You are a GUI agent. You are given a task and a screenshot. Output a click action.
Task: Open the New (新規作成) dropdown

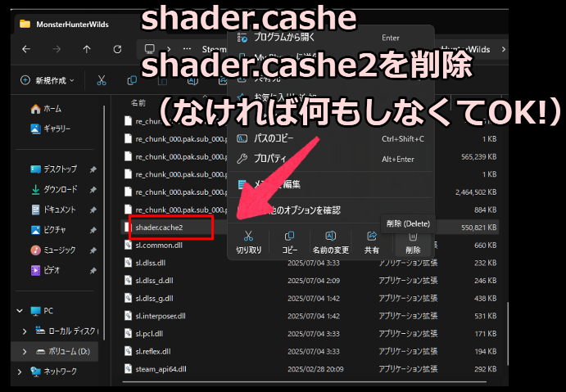[x=47, y=80]
